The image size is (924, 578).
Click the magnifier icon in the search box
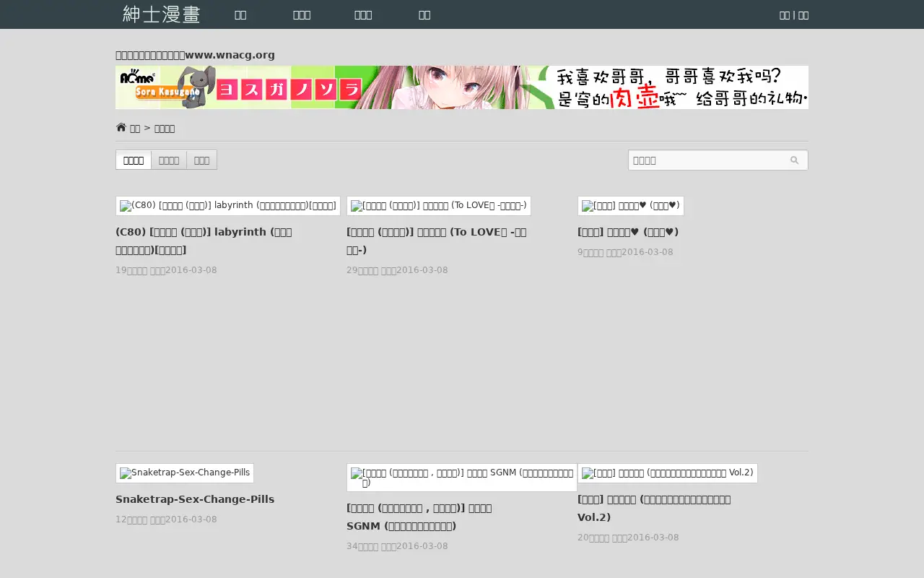click(x=795, y=160)
